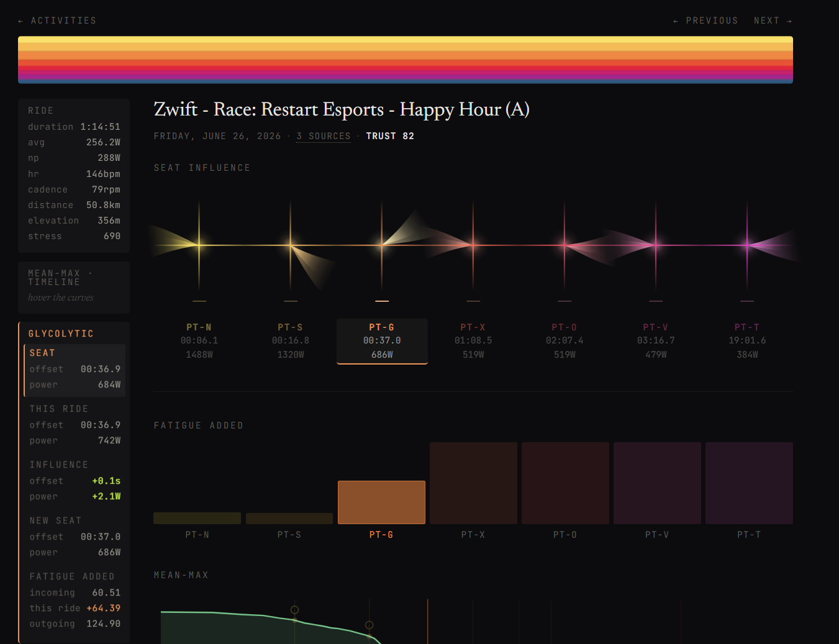Select the PT-X seat card
The image size is (839, 644).
coord(473,341)
